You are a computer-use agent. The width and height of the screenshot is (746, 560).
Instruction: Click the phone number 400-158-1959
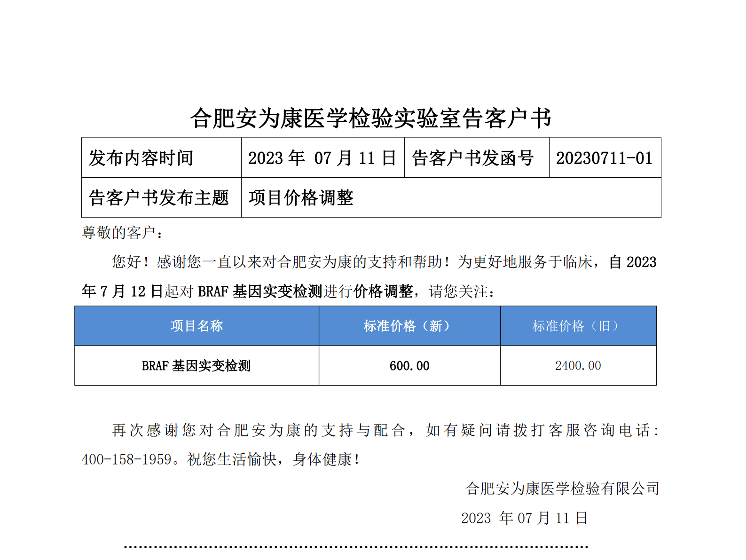pyautogui.click(x=126, y=459)
